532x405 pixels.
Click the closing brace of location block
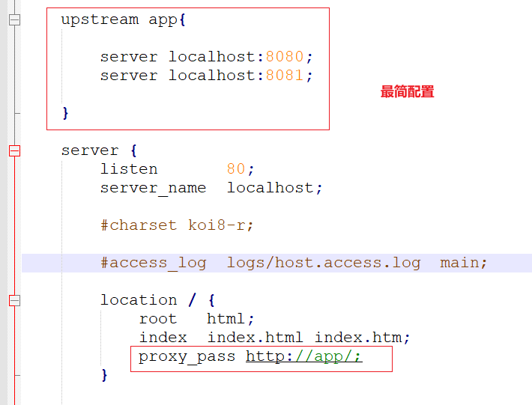click(x=104, y=375)
